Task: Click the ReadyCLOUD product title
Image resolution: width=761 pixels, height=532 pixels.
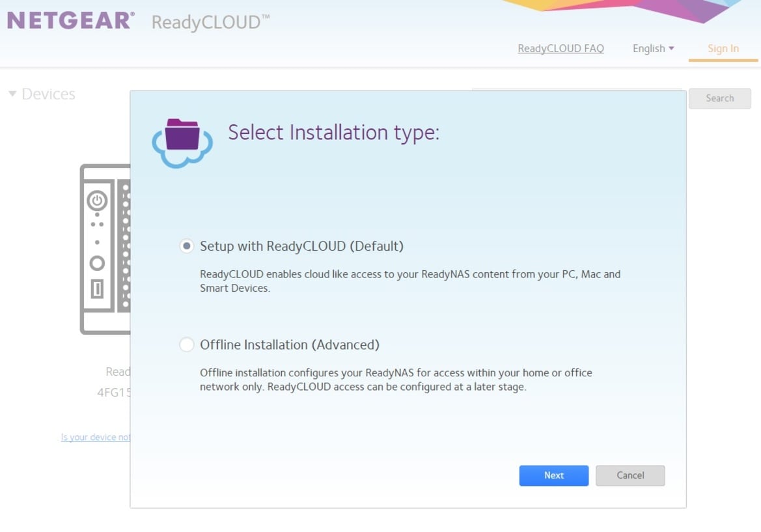Action: [210, 22]
